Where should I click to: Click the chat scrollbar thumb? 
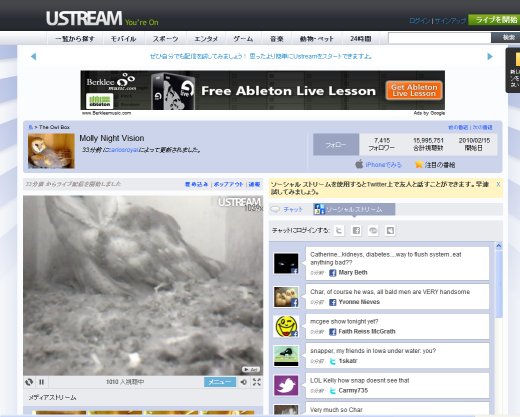pyautogui.click(x=499, y=284)
